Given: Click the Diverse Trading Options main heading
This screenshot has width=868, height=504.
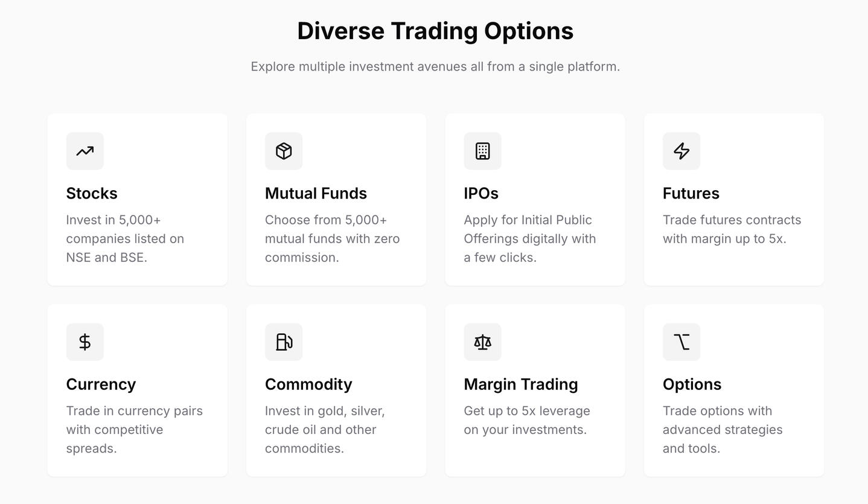Looking at the screenshot, I should click(435, 31).
